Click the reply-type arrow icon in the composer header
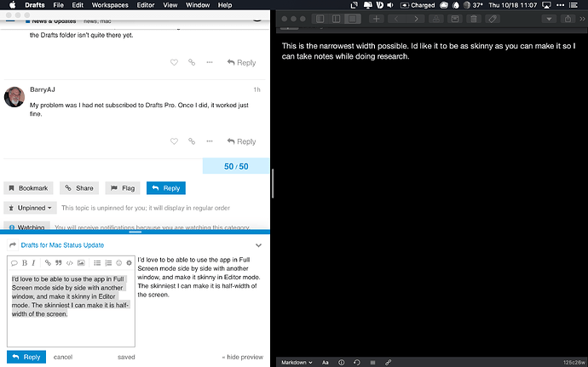 [13, 245]
